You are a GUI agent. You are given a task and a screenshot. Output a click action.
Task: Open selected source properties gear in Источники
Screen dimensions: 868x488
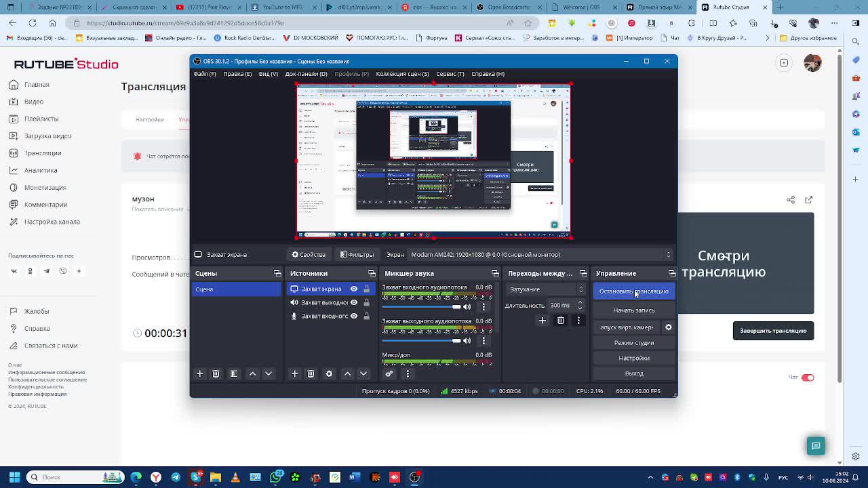click(329, 373)
